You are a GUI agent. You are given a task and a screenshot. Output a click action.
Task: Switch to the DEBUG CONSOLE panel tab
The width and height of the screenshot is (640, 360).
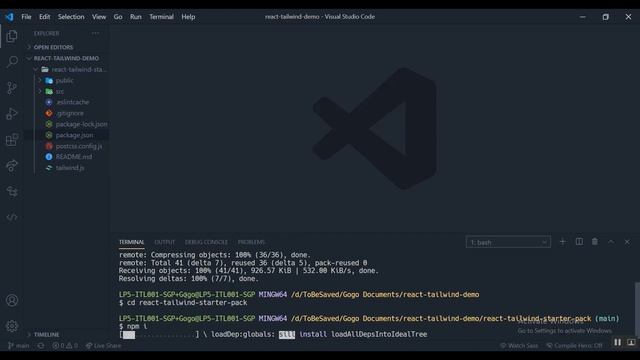point(206,242)
